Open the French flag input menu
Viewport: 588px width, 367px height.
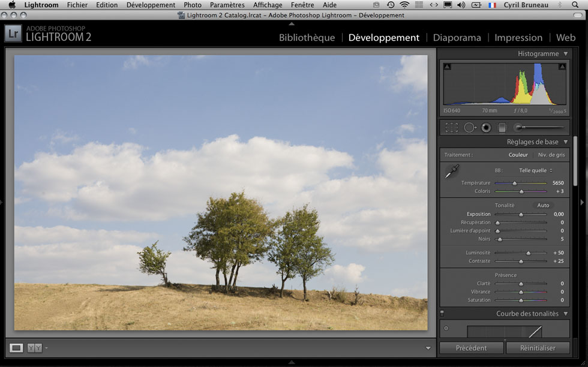click(x=492, y=5)
